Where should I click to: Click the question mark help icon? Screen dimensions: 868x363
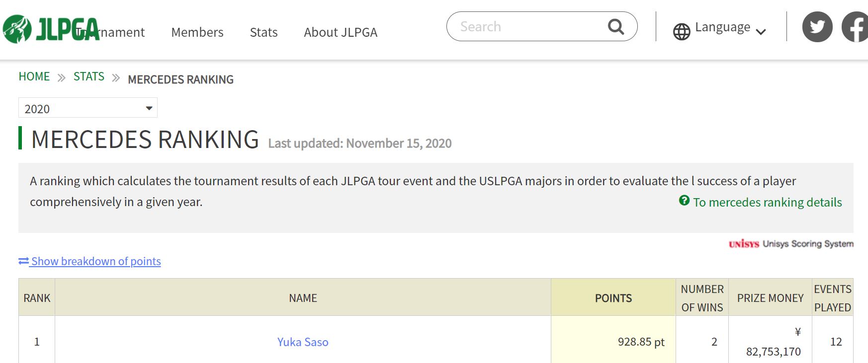tap(684, 200)
